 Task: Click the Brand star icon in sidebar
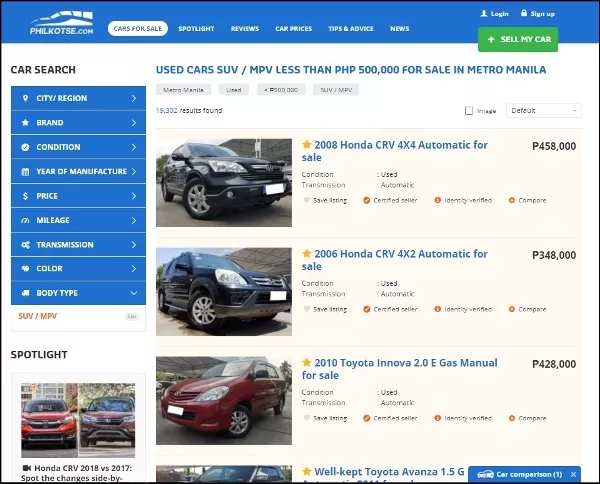point(25,122)
